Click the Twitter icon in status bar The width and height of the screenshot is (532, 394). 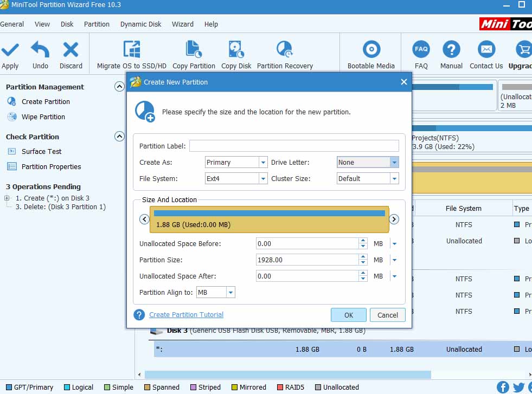pyautogui.click(x=518, y=387)
